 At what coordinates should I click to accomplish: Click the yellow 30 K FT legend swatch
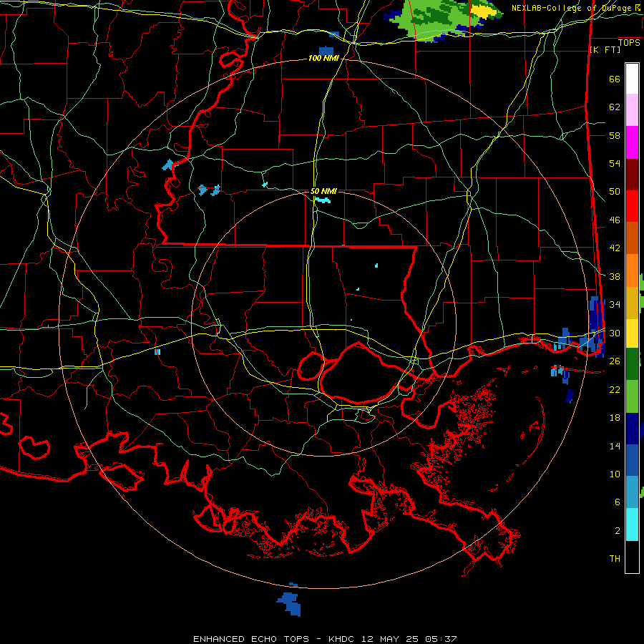(x=632, y=333)
